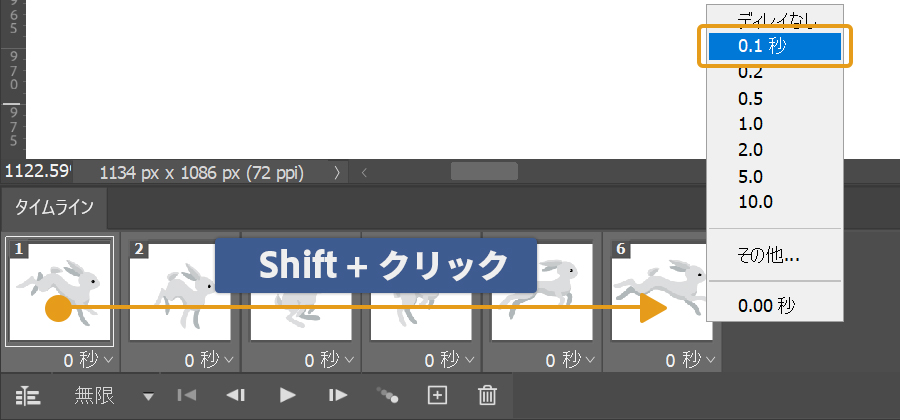This screenshot has width=900, height=420.
Task: Select the next frame button
Action: coord(338,395)
